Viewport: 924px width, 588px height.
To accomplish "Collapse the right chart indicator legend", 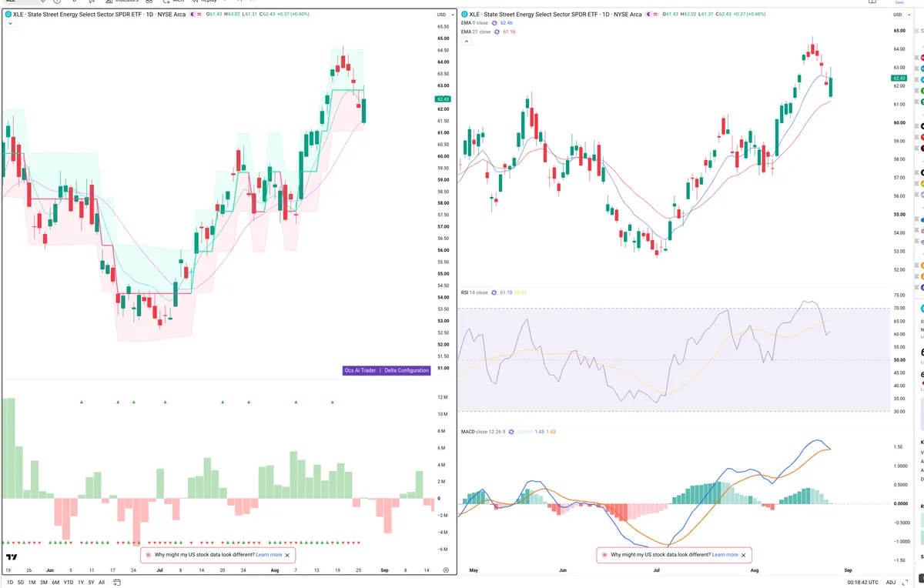I will point(466,41).
